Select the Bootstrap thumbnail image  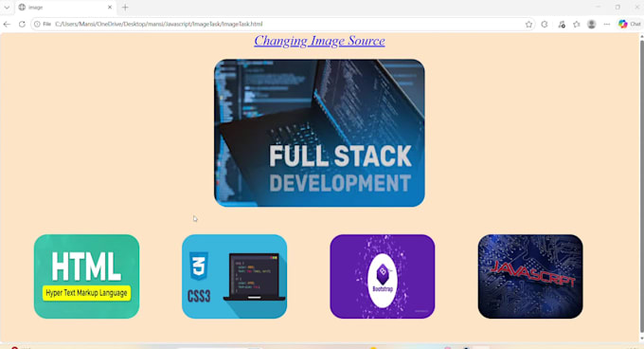383,276
